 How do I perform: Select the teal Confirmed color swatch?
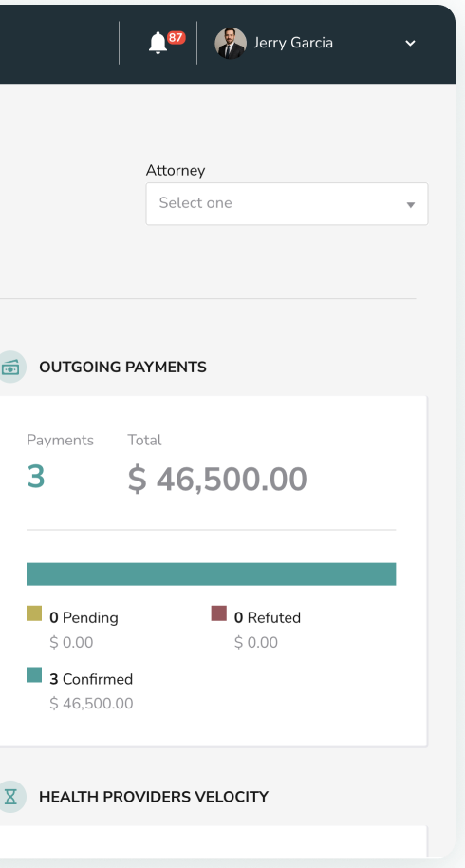34,675
